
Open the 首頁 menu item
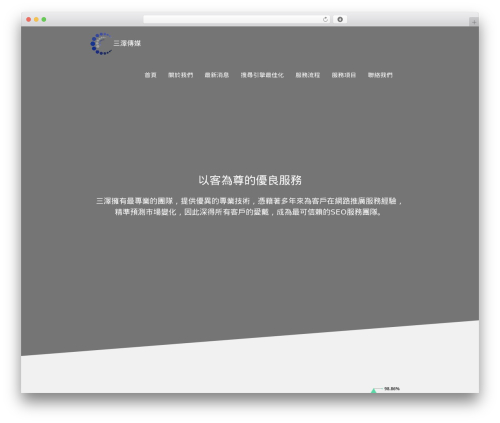pos(150,75)
